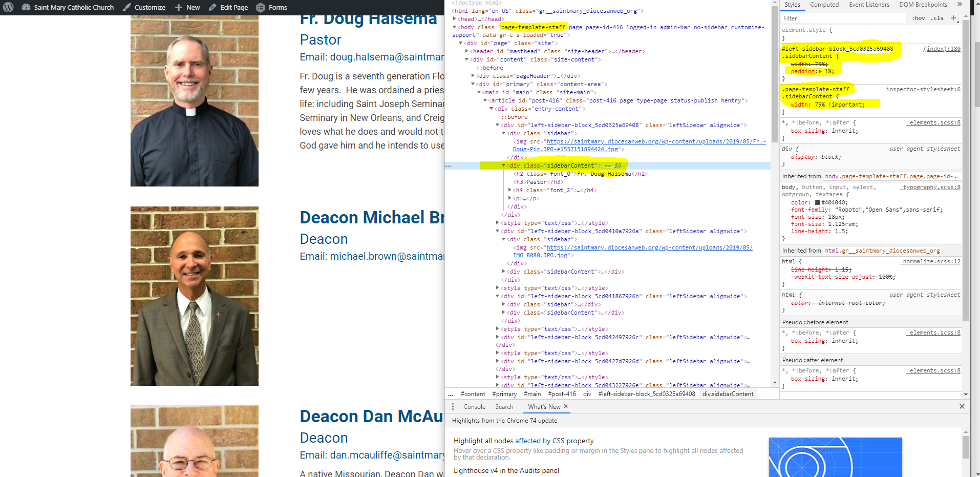The width and height of the screenshot is (980, 477).
Task: Open the Console drawer tab
Action: [474, 407]
